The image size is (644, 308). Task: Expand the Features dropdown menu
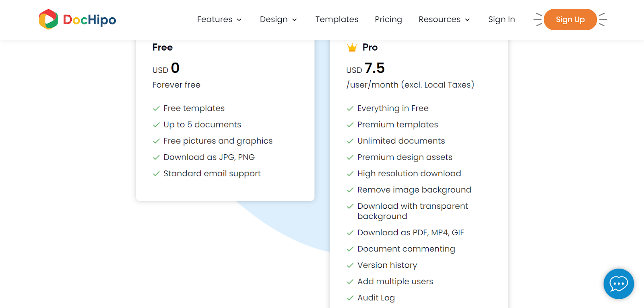coord(219,19)
